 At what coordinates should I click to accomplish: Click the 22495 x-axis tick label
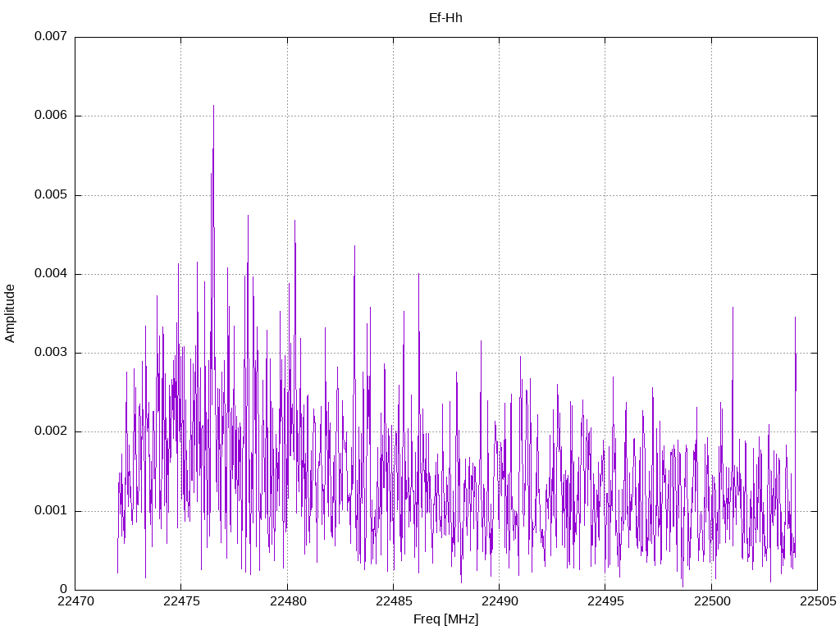pyautogui.click(x=605, y=601)
